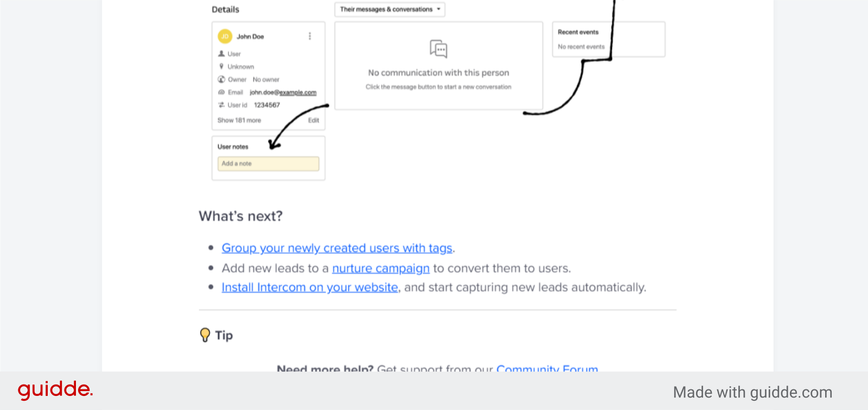Click the @ icon next to Email
This screenshot has width=868, height=410.
(x=221, y=92)
